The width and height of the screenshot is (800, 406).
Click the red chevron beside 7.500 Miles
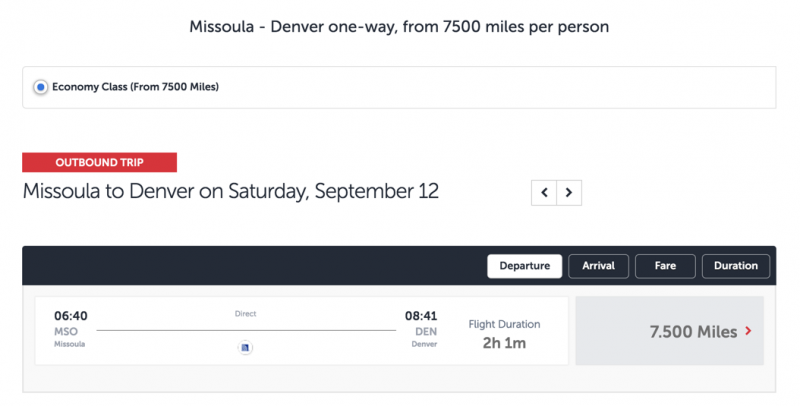[748, 331]
